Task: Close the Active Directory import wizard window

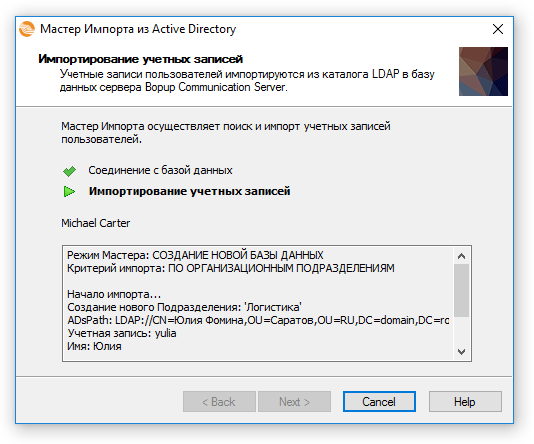Action: pyautogui.click(x=498, y=29)
